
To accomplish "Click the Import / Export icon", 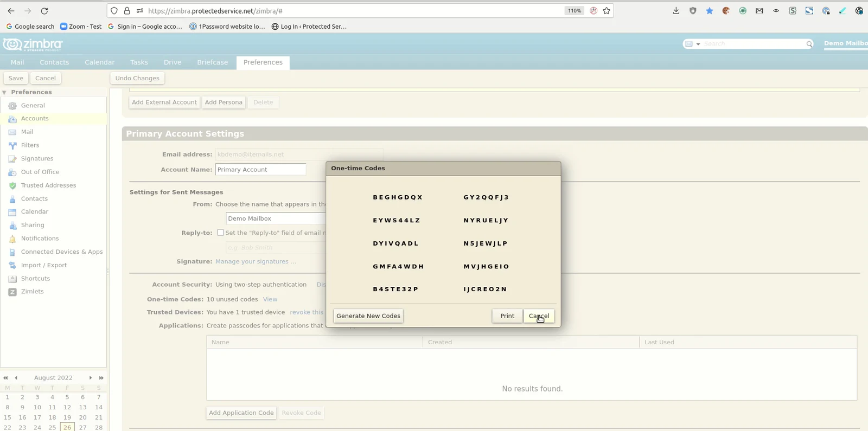I will click(x=12, y=265).
